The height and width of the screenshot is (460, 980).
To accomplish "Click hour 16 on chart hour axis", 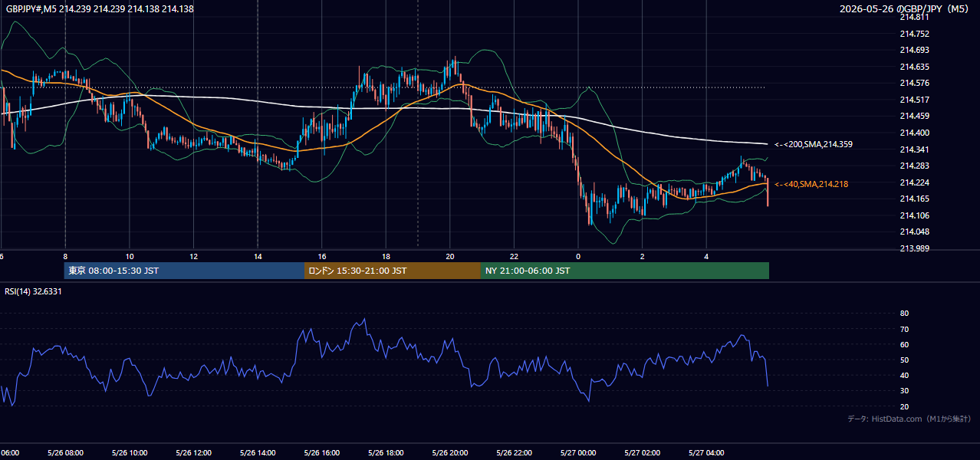I will [x=322, y=257].
